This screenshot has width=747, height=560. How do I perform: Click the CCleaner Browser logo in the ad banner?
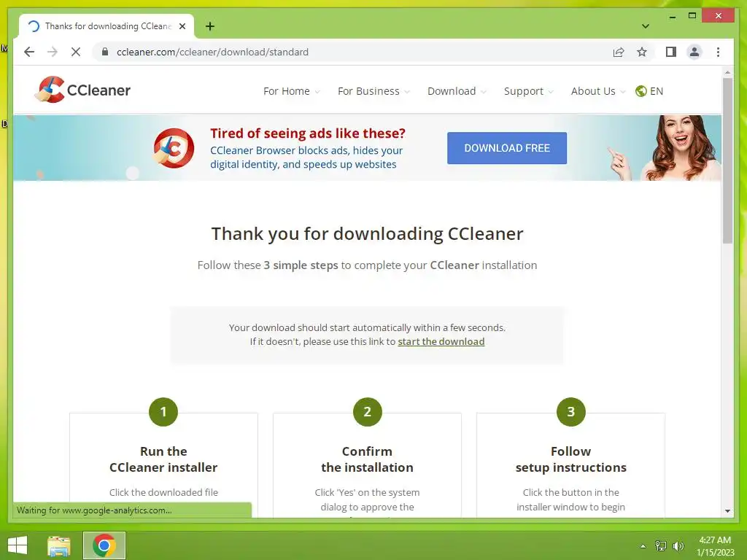(x=174, y=147)
